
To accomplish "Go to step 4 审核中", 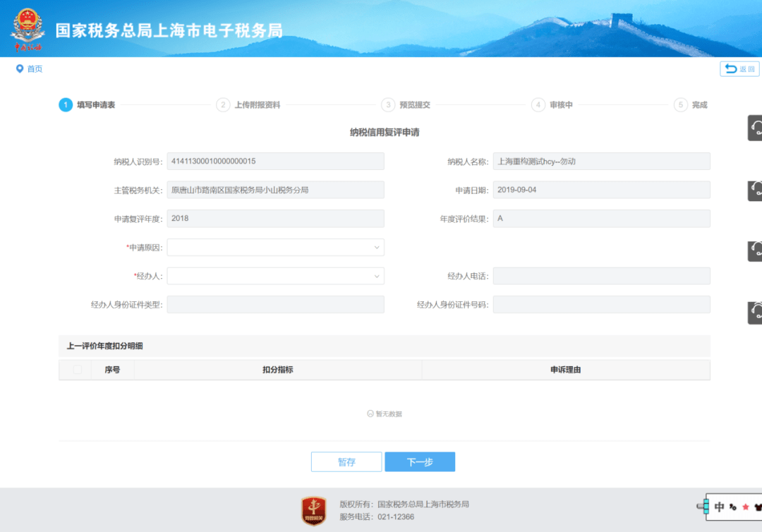I will pyautogui.click(x=552, y=105).
